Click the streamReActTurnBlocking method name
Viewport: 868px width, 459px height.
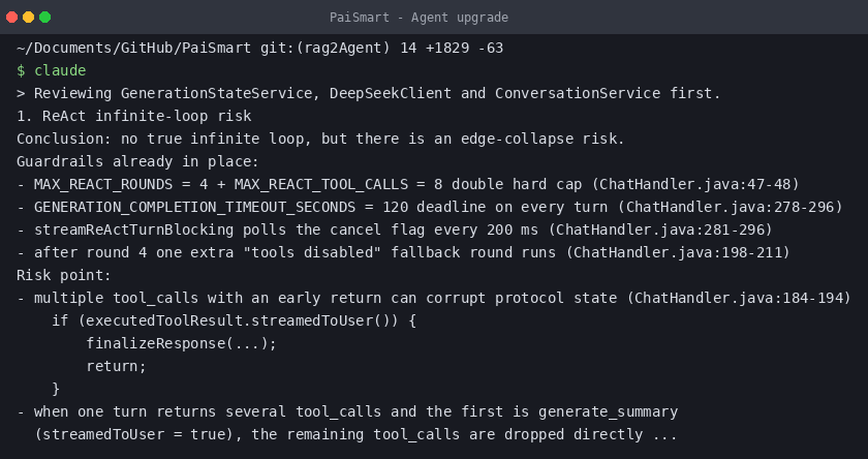(134, 230)
